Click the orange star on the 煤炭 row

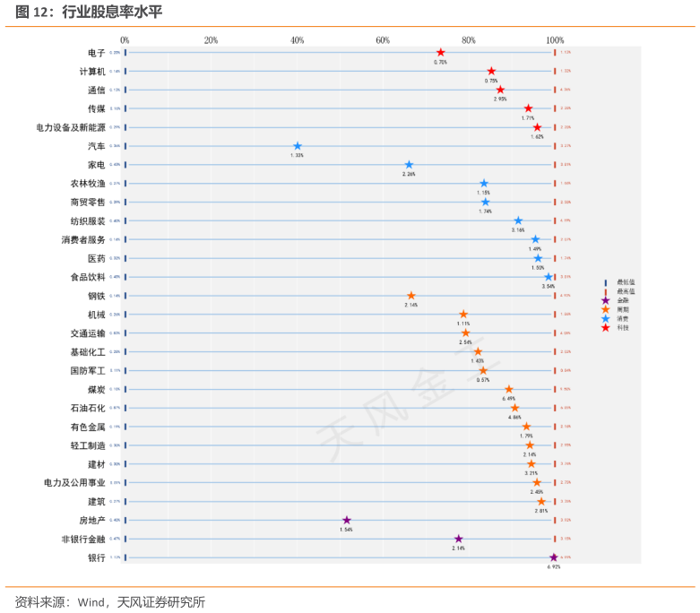click(509, 389)
